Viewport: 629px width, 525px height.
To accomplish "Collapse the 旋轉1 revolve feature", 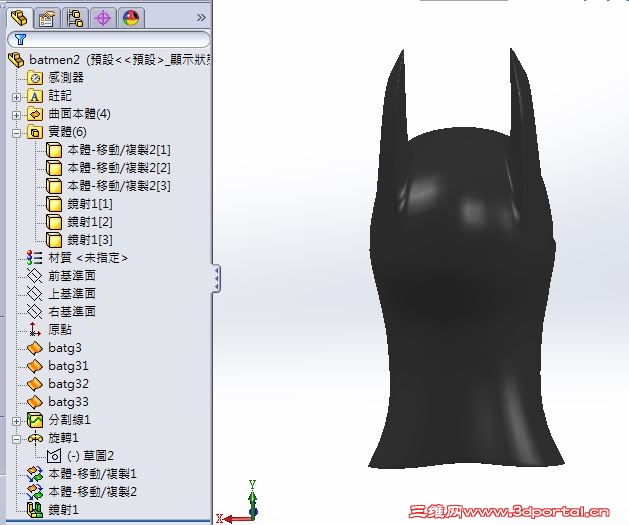I will click(x=16, y=440).
